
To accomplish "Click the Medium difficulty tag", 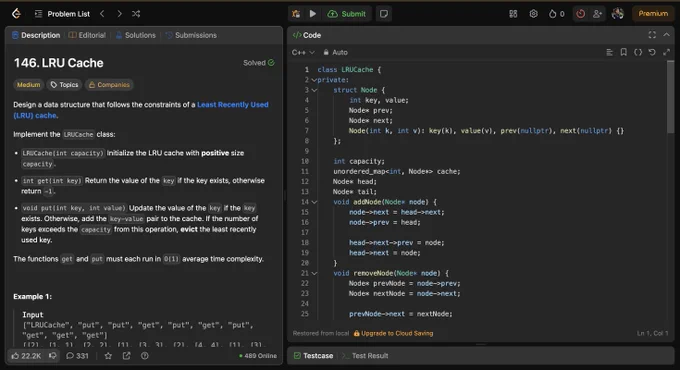I will (x=29, y=85).
